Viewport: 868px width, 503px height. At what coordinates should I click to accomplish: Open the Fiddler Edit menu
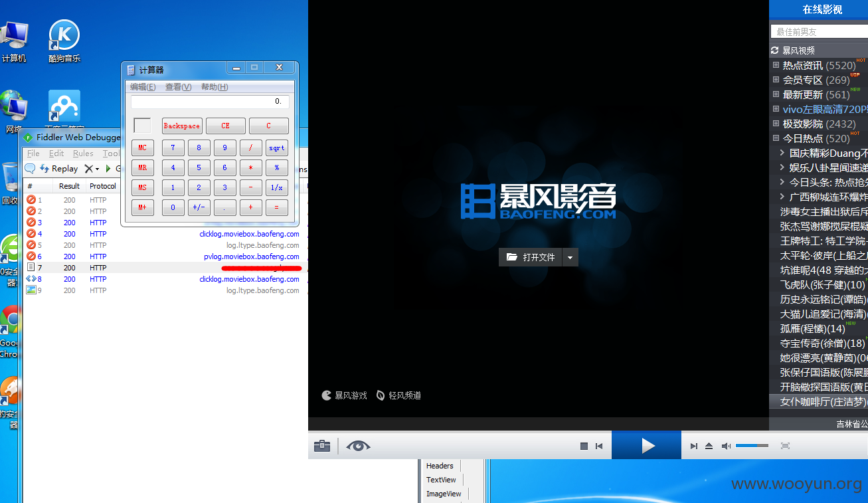coord(56,153)
